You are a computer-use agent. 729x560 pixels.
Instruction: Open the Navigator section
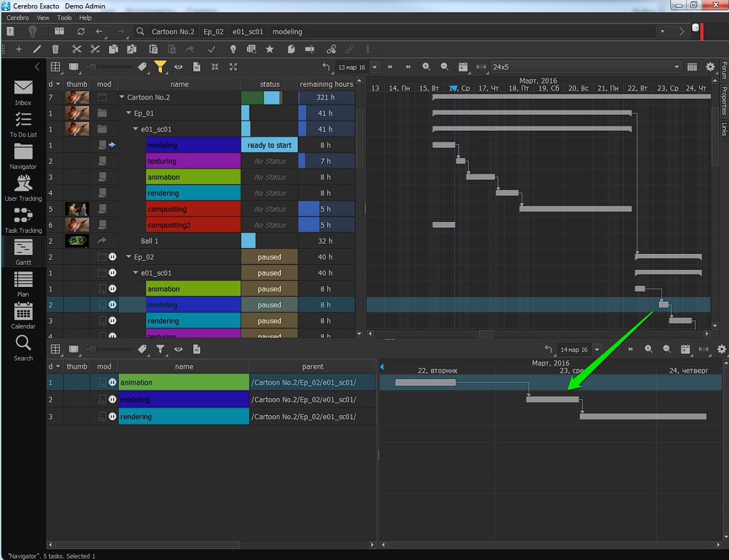click(x=23, y=157)
